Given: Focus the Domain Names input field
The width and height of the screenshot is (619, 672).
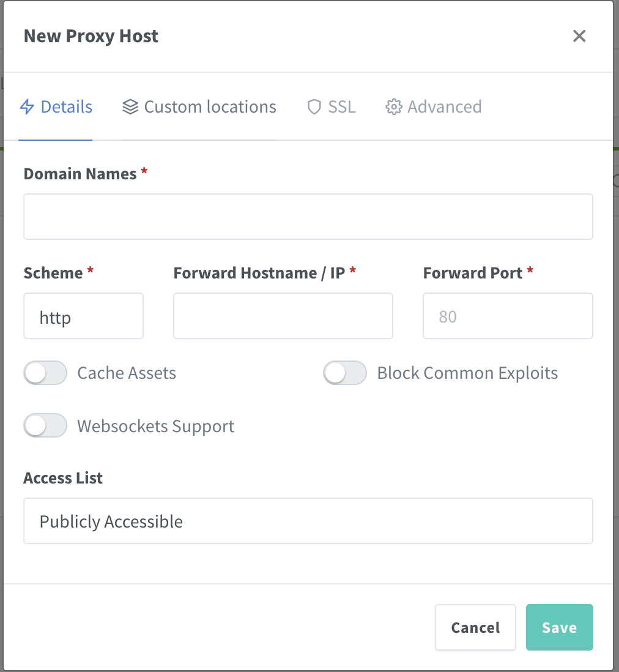Looking at the screenshot, I should [308, 217].
